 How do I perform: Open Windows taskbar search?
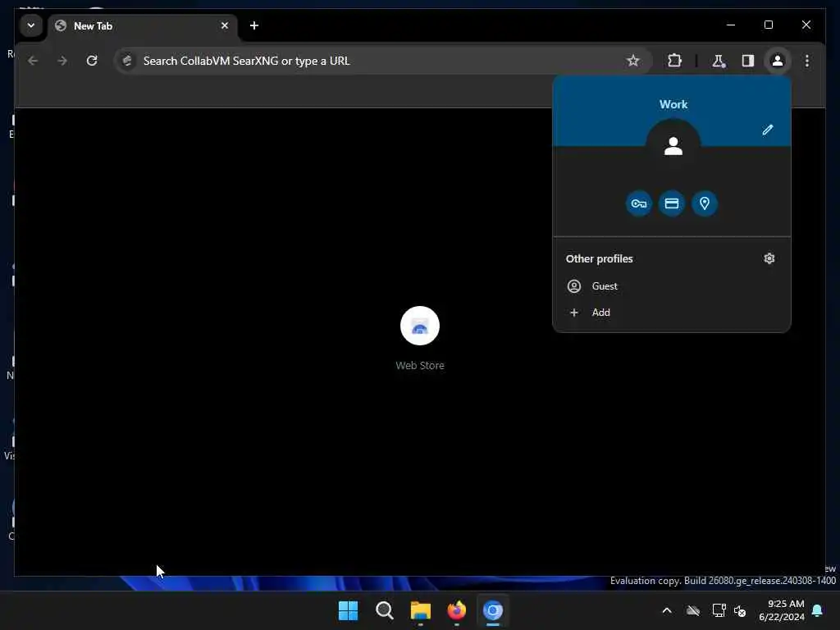tap(385, 610)
